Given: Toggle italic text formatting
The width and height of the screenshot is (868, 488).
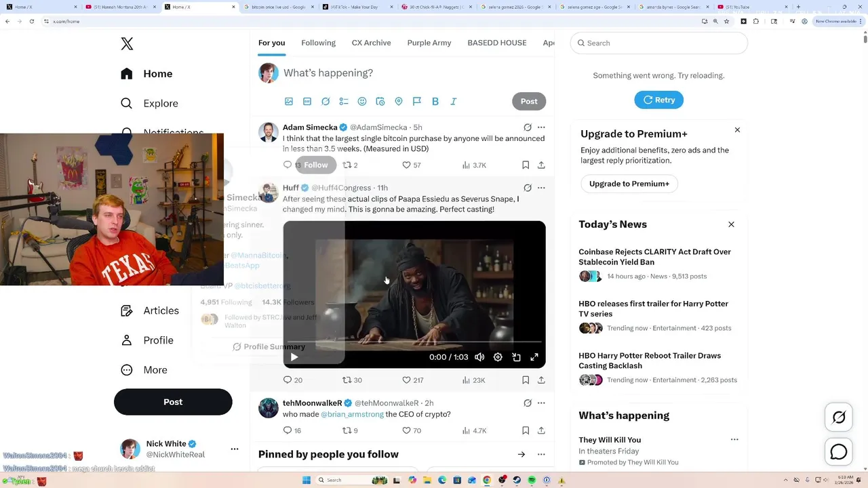Looking at the screenshot, I should coord(454,102).
